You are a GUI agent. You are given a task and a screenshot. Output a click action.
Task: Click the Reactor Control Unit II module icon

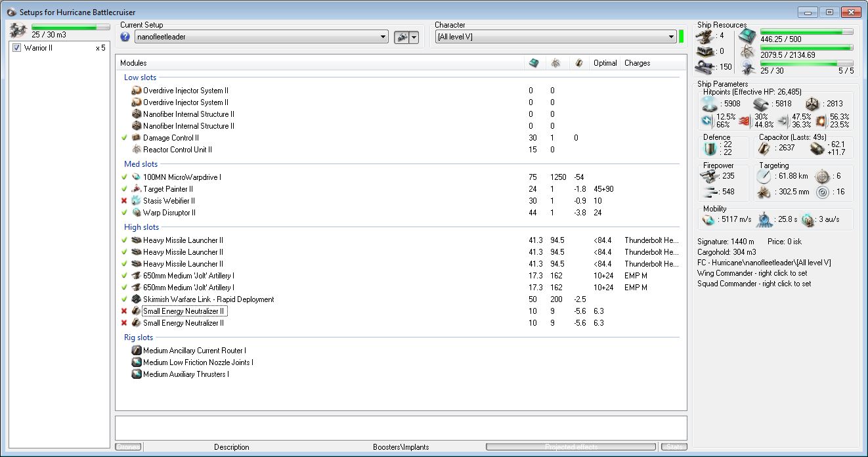pos(137,150)
